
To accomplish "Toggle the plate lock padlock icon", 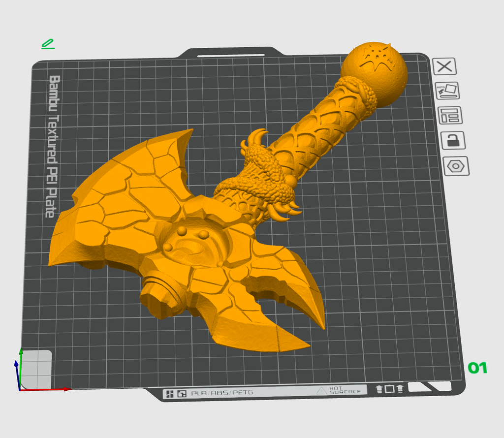I will [453, 140].
